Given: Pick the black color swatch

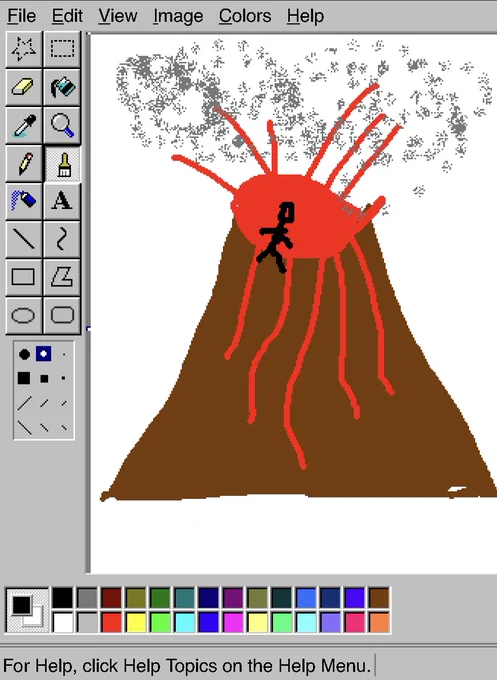Looking at the screenshot, I should tap(62, 598).
